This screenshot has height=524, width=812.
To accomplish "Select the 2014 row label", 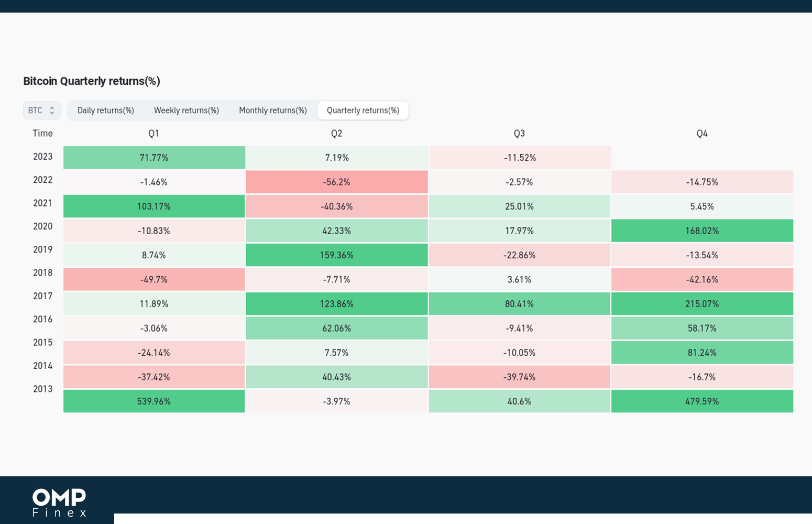I will [x=43, y=366].
